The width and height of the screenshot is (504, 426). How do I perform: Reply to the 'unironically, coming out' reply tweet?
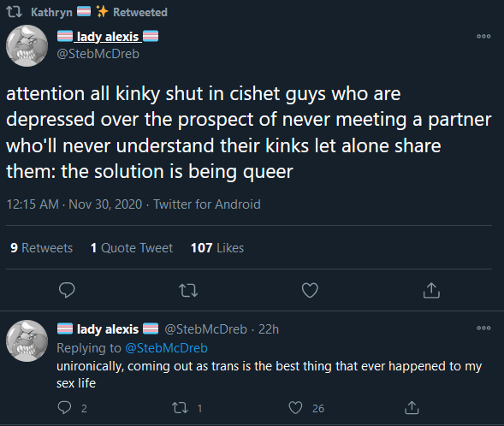pyautogui.click(x=65, y=408)
